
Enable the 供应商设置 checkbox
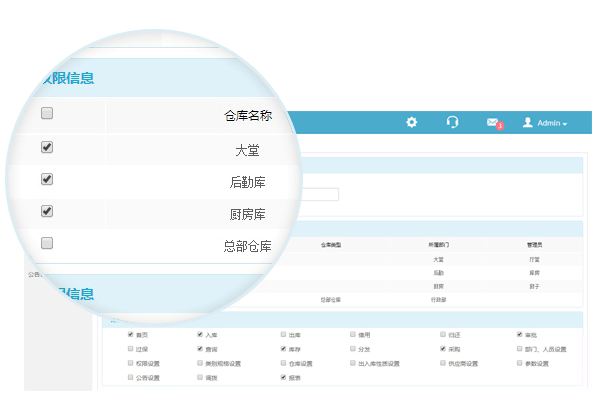point(443,363)
